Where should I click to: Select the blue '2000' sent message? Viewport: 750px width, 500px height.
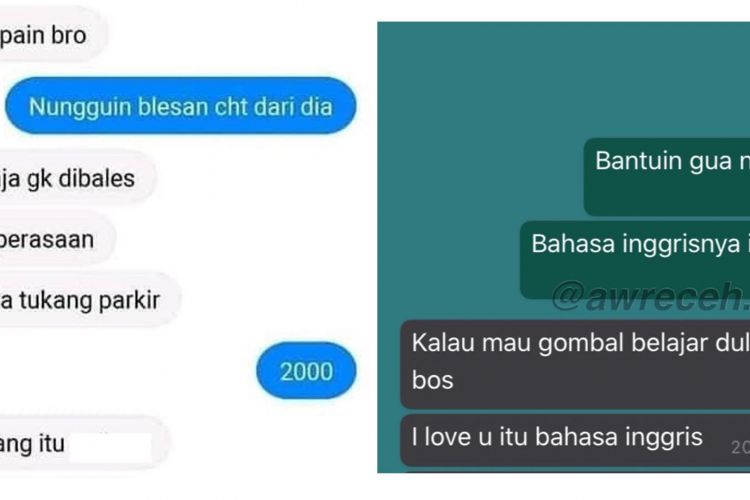click(x=306, y=371)
